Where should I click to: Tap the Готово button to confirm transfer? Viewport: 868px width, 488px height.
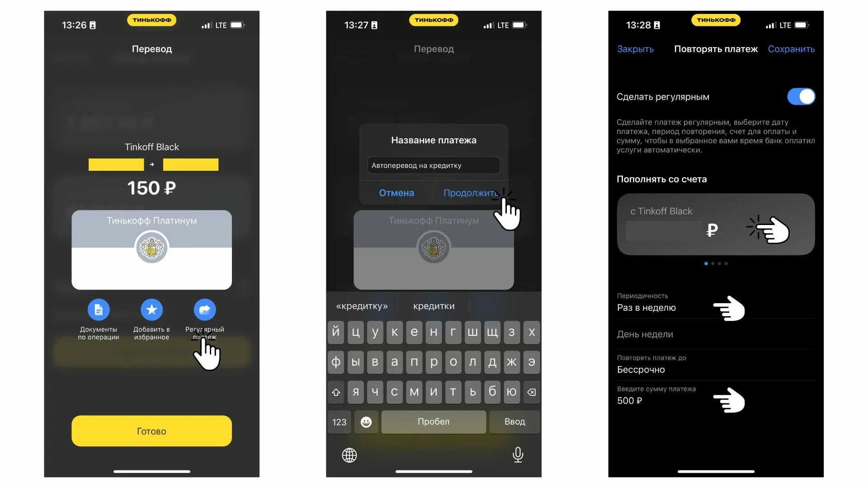151,430
